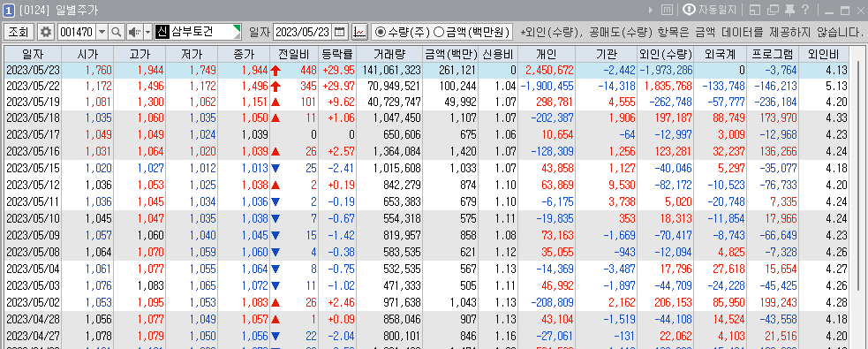Click the play arrow icon in title bar
This screenshot has width=868, height=349.
point(651,10)
